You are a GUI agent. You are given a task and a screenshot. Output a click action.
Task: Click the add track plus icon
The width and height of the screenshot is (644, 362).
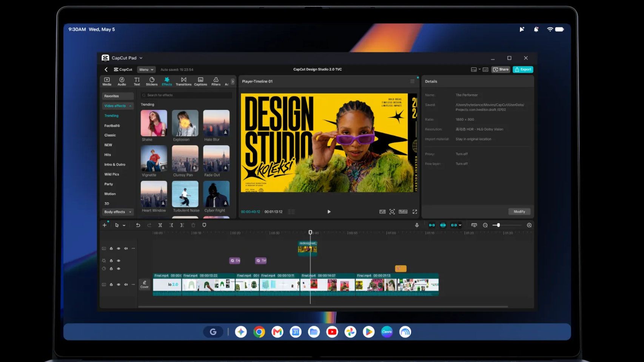tap(105, 225)
